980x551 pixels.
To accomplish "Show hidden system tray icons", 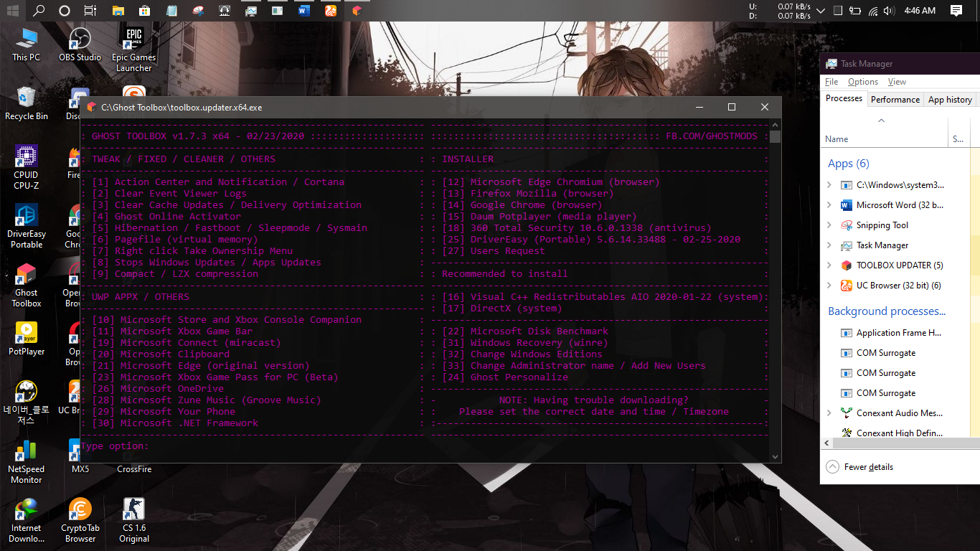I will (820, 11).
